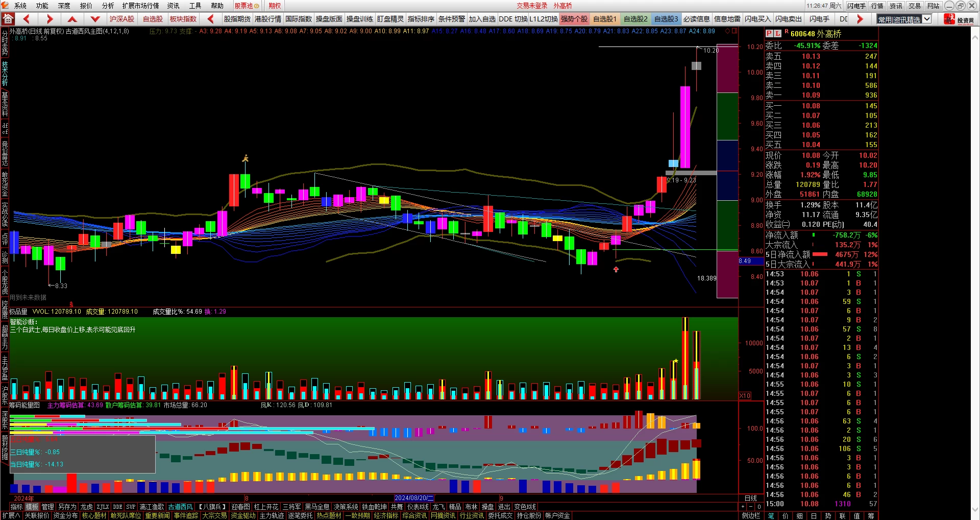Go back with the red left arrow
Viewport: 980px width, 520px height.
tap(27, 19)
